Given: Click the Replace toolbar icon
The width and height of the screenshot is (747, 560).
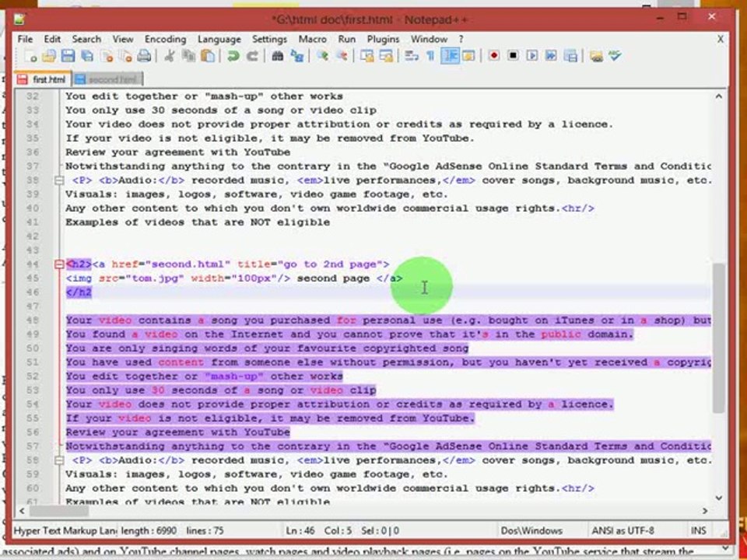Looking at the screenshot, I should tap(297, 56).
